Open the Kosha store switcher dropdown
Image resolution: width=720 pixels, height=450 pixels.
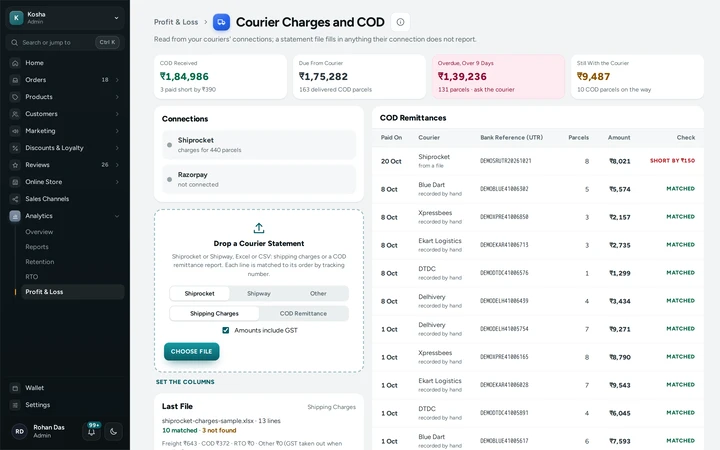tap(65, 17)
